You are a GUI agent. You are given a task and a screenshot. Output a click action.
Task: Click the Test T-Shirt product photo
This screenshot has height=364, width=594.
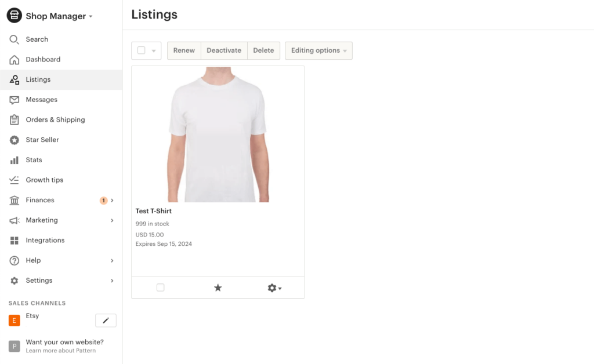[218, 134]
